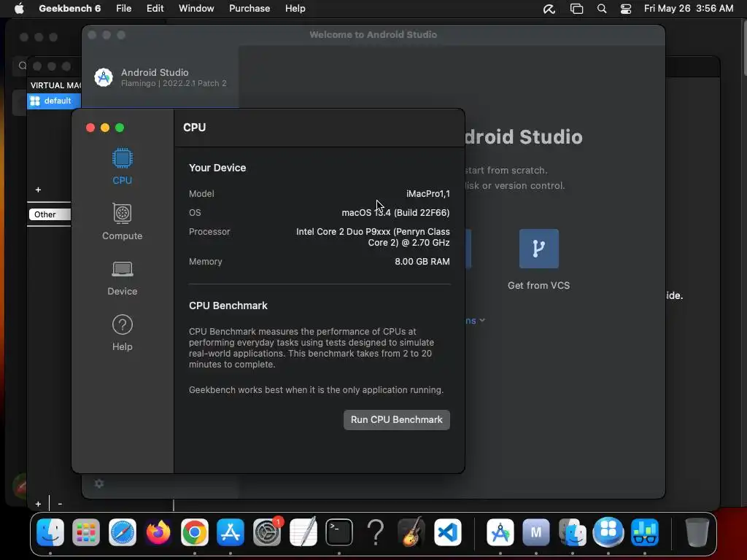
Task: Open the Help section in Geekbench sidebar
Action: coord(122,332)
